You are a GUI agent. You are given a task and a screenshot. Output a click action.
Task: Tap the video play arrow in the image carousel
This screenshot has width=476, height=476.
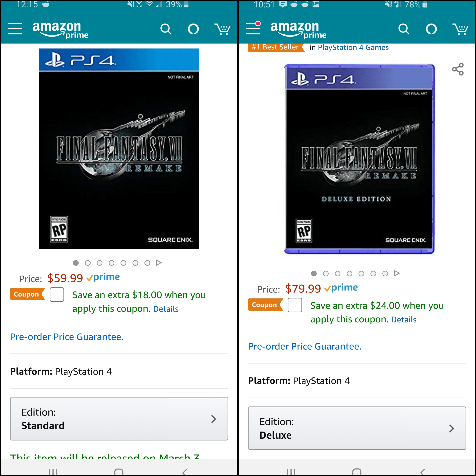coord(159,263)
